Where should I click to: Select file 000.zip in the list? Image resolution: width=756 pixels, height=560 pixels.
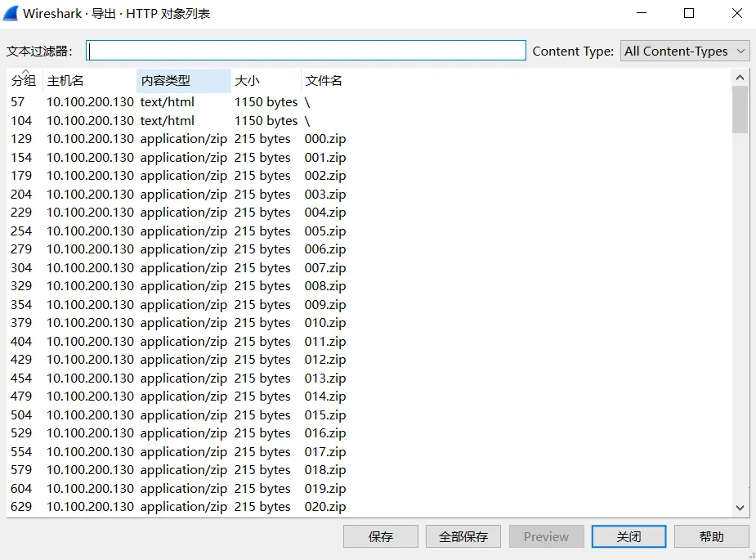325,139
